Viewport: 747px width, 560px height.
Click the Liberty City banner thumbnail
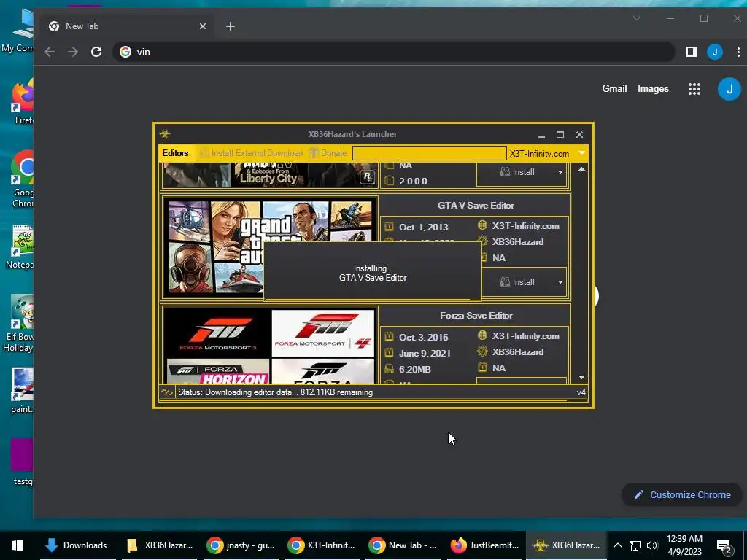270,175
